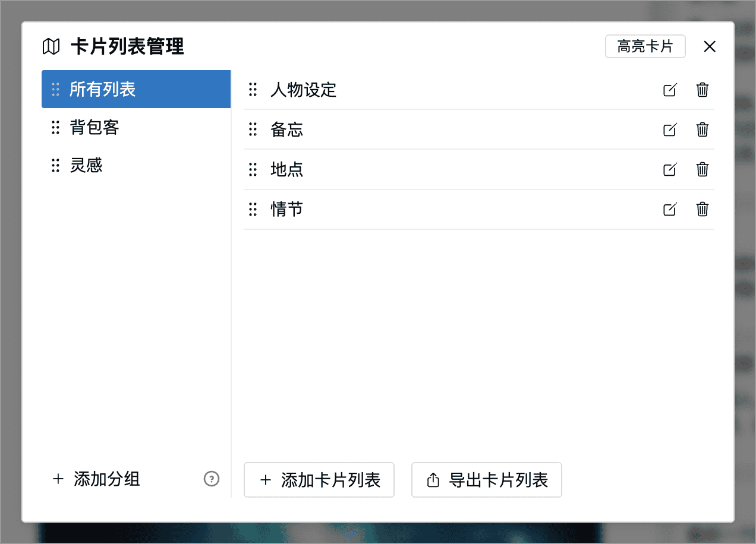Click the 情节 list name
This screenshot has height=544, width=756.
click(x=287, y=209)
